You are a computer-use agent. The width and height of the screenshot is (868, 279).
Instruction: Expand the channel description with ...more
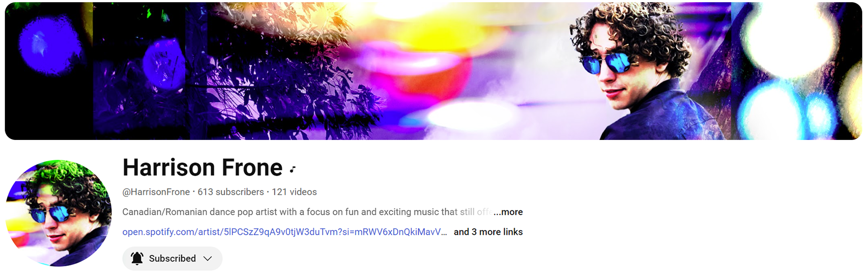point(508,212)
